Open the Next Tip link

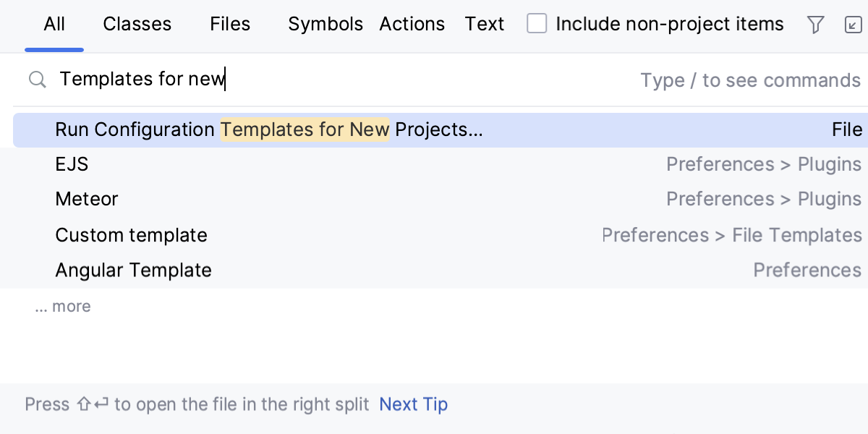413,404
